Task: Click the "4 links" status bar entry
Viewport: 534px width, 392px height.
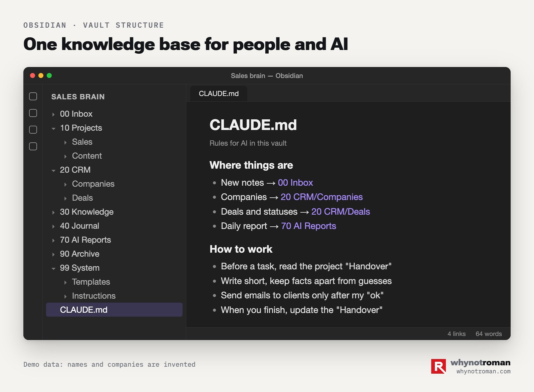Action: [x=457, y=334]
